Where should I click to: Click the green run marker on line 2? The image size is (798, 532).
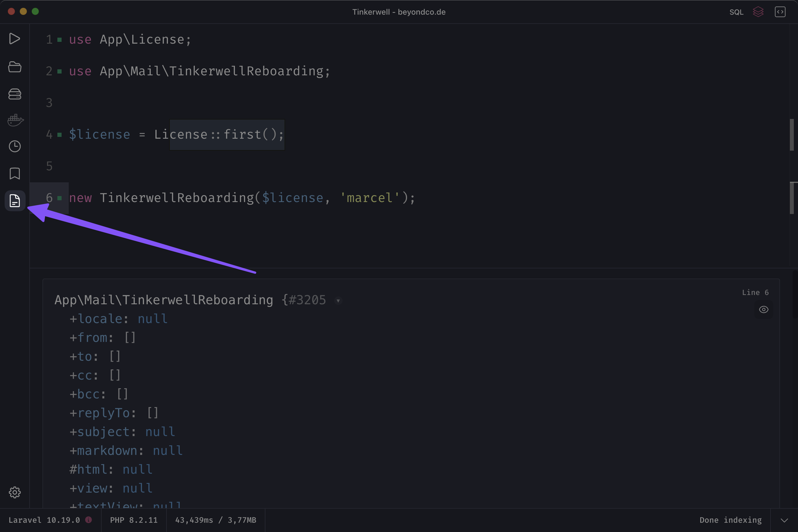click(x=60, y=71)
